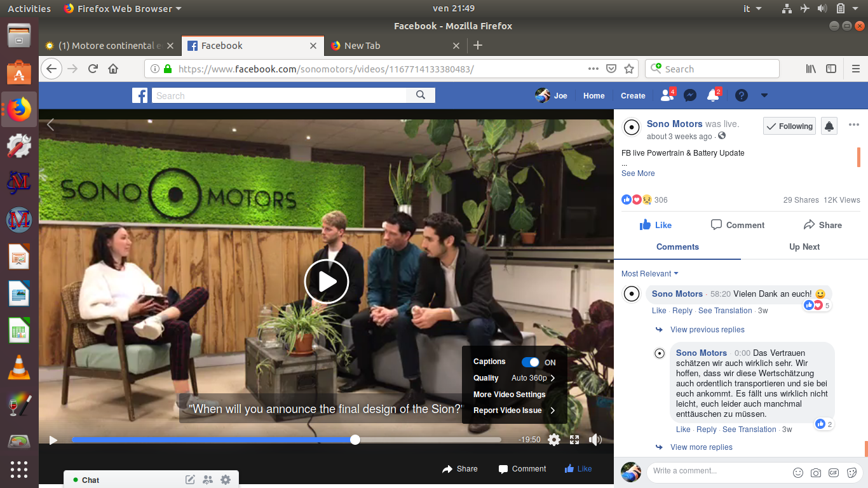Image resolution: width=868 pixels, height=488 pixels.
Task: Open video settings gear icon
Action: (554, 440)
